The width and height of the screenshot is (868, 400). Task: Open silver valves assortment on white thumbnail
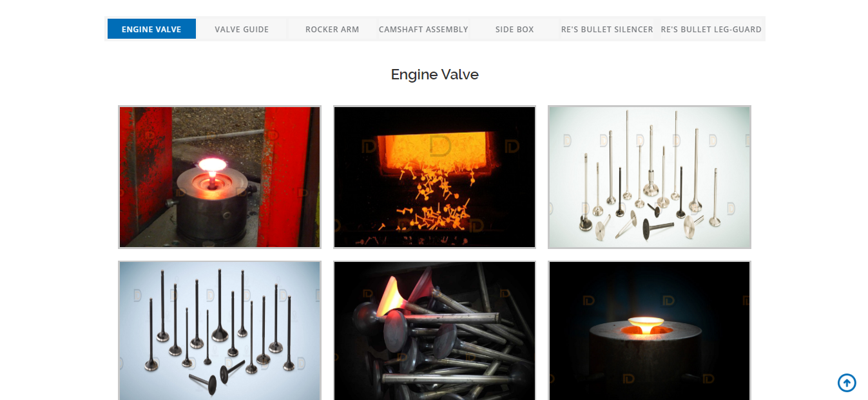coord(650,177)
